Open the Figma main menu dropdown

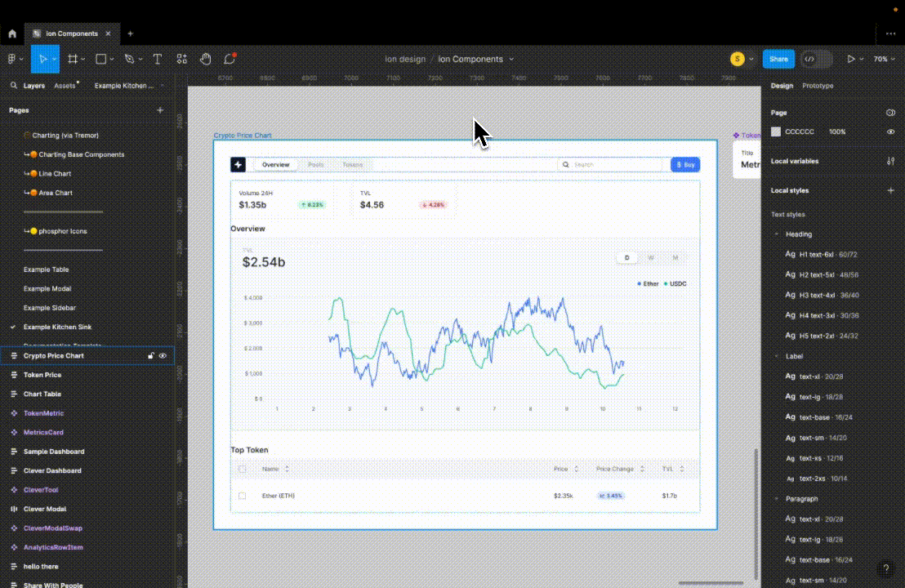[14, 59]
